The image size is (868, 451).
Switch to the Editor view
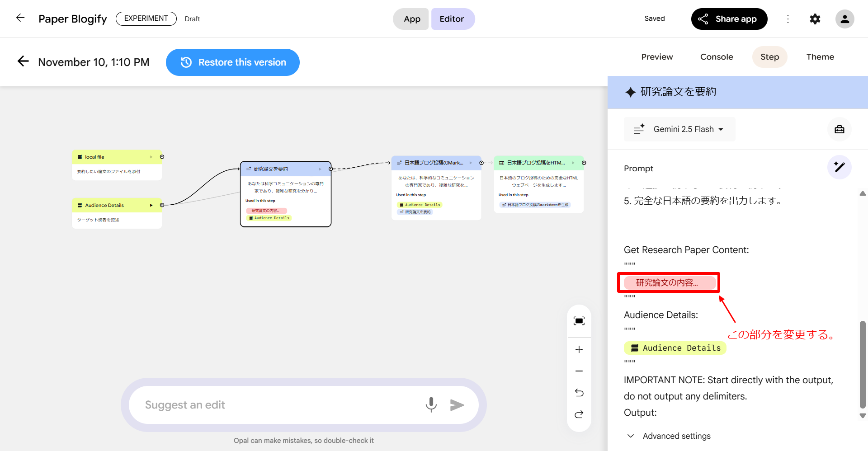pos(452,19)
